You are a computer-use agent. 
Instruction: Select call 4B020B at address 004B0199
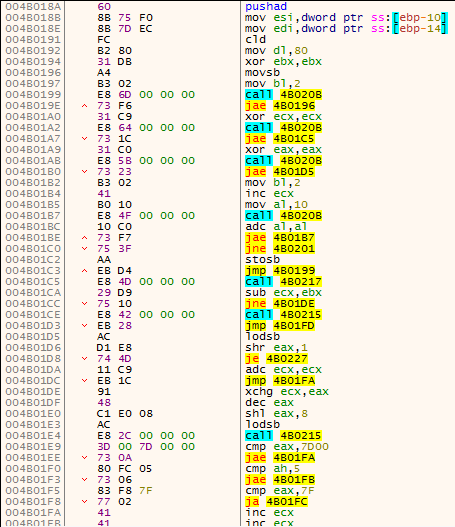pos(283,94)
